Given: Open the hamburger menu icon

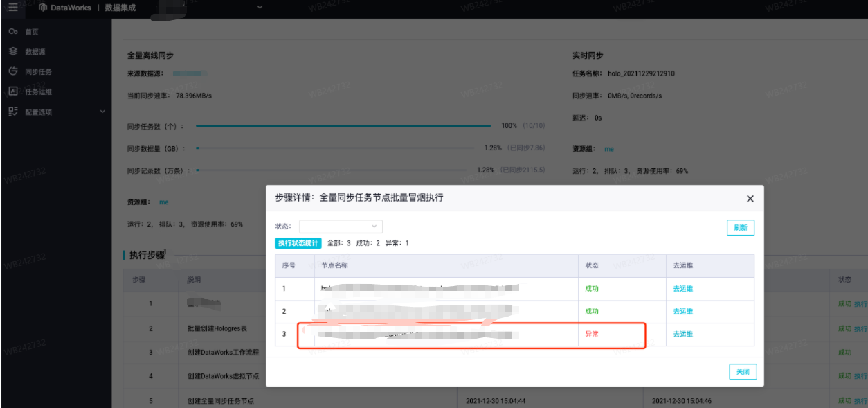Looking at the screenshot, I should pyautogui.click(x=12, y=8).
